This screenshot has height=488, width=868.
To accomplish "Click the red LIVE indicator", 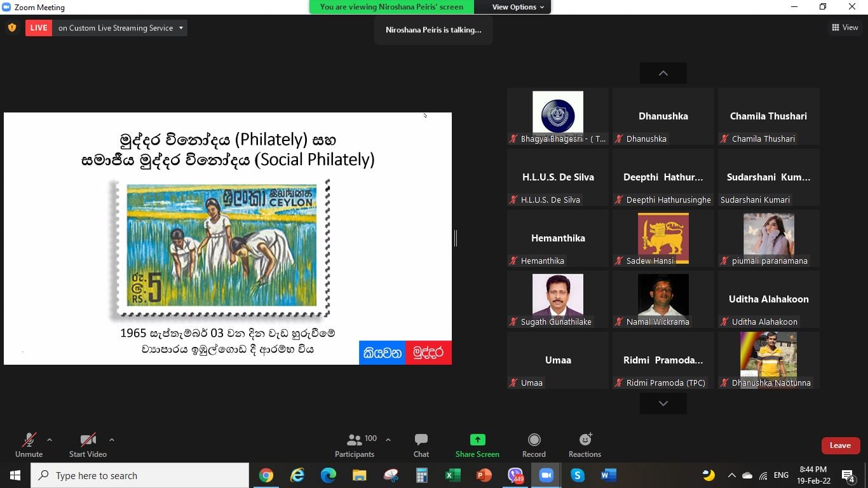I will [39, 28].
